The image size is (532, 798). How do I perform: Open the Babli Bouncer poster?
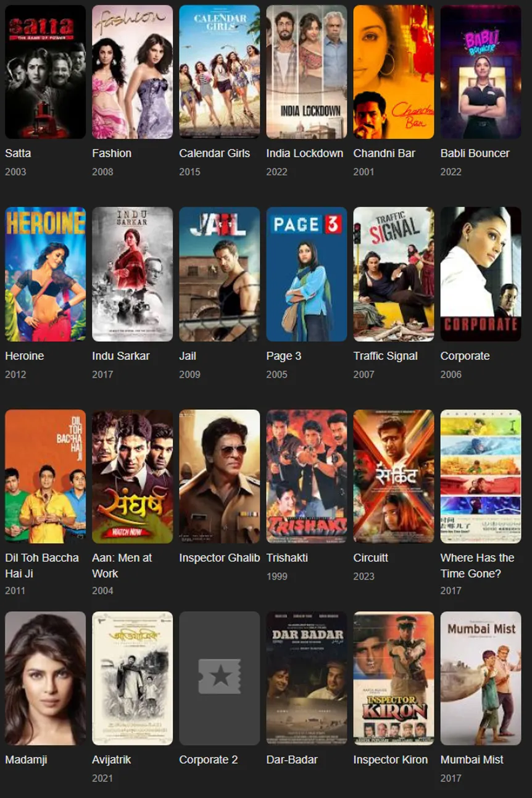pos(481,72)
